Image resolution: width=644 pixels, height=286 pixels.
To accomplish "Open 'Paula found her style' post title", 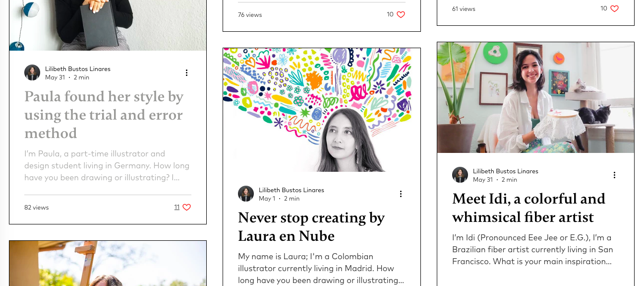I will click(x=104, y=115).
